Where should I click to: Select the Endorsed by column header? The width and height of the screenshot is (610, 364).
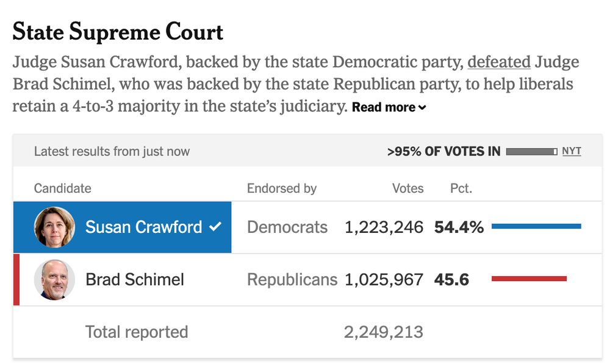click(x=282, y=188)
